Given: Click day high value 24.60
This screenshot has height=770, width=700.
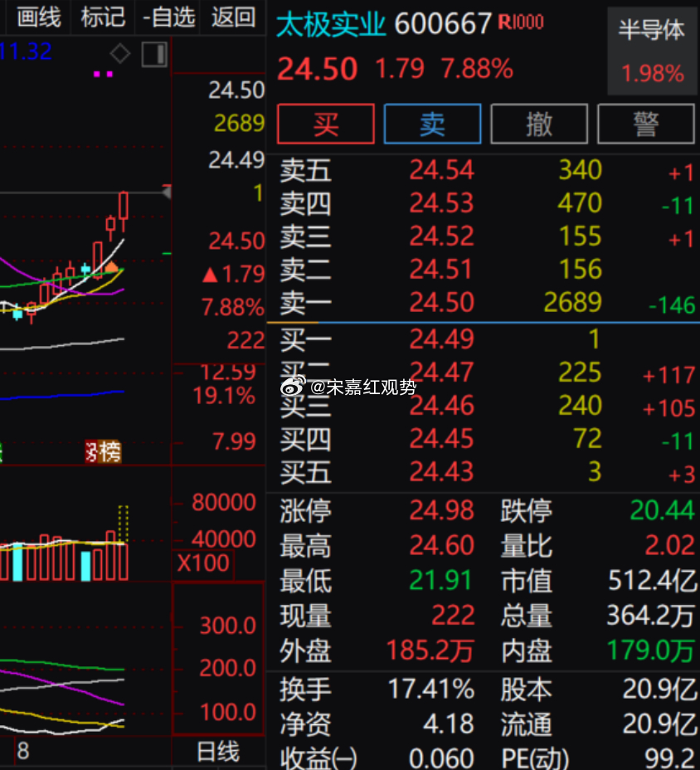Looking at the screenshot, I should coord(441,545).
